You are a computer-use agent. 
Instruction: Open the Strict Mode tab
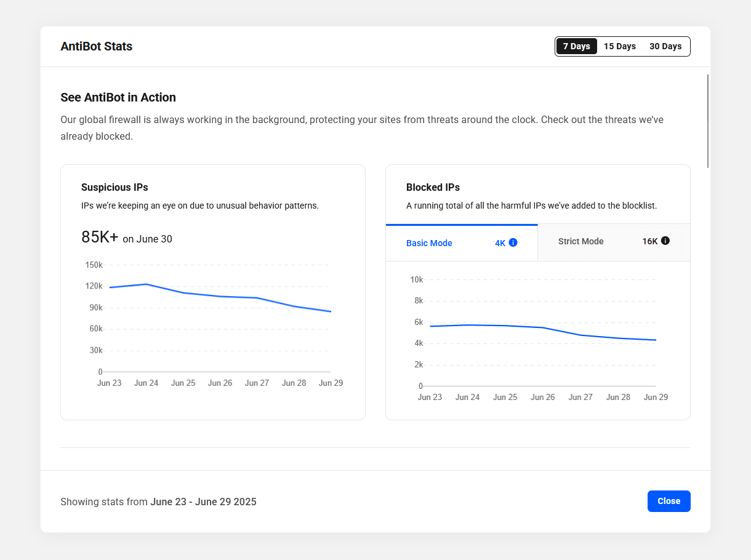(x=580, y=241)
